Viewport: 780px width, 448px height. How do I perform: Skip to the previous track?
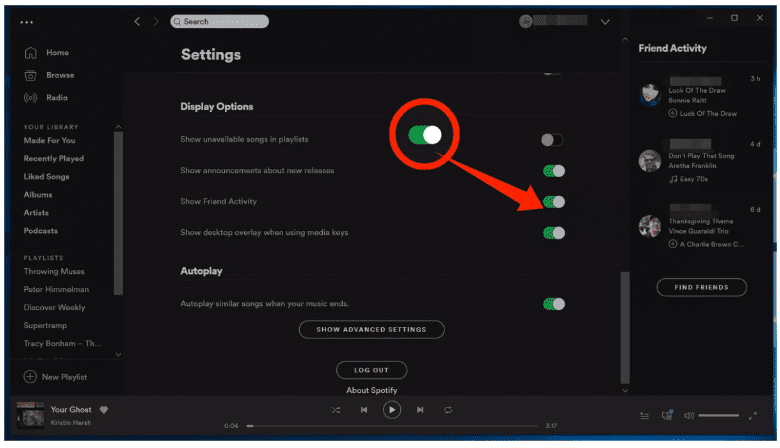[x=364, y=410]
